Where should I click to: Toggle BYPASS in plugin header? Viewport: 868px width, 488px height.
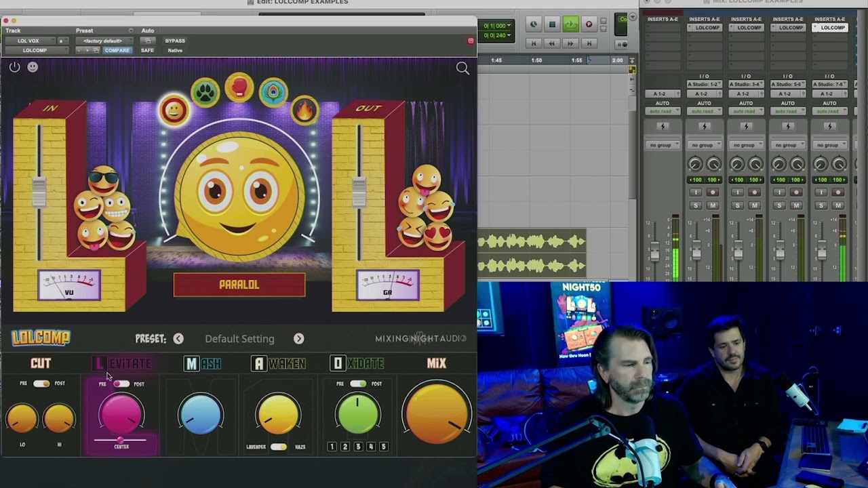click(175, 41)
